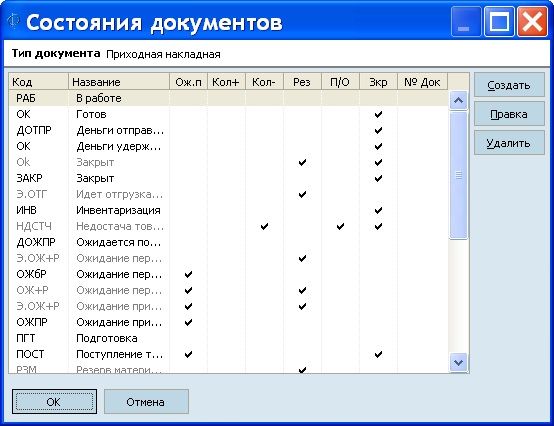Select the ОЖБР row code

[x=31, y=274]
